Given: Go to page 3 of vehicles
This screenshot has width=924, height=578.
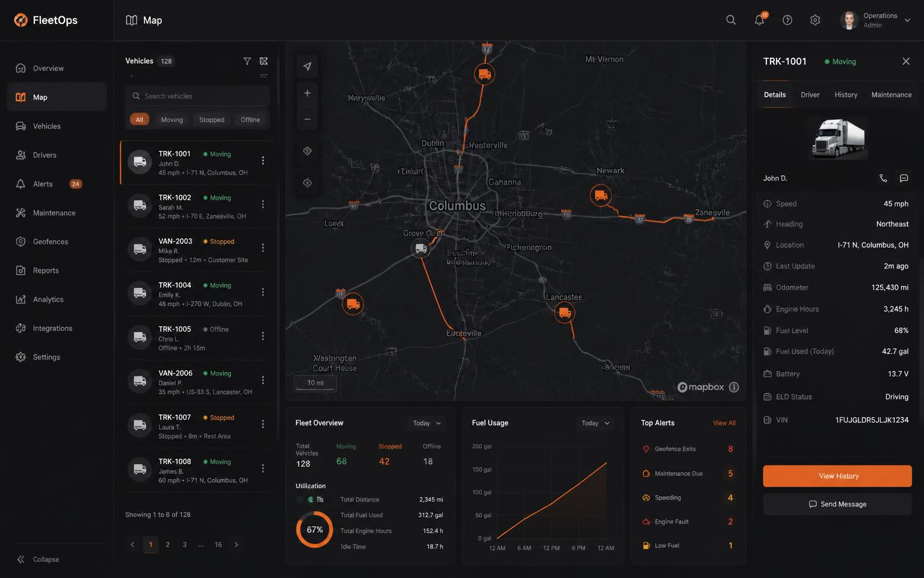Looking at the screenshot, I should 185,545.
